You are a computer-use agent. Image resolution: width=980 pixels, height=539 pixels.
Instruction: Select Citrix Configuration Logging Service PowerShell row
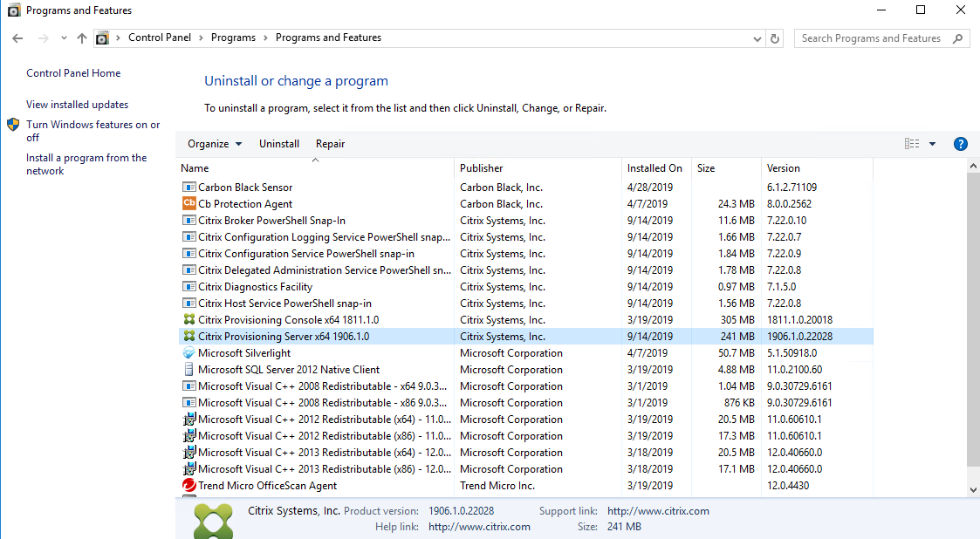click(x=525, y=236)
